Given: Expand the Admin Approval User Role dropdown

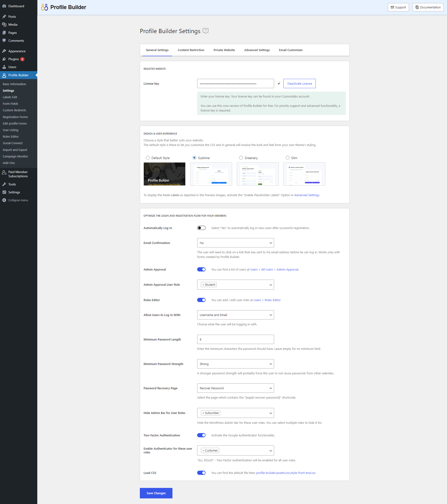Looking at the screenshot, I should pyautogui.click(x=235, y=285).
